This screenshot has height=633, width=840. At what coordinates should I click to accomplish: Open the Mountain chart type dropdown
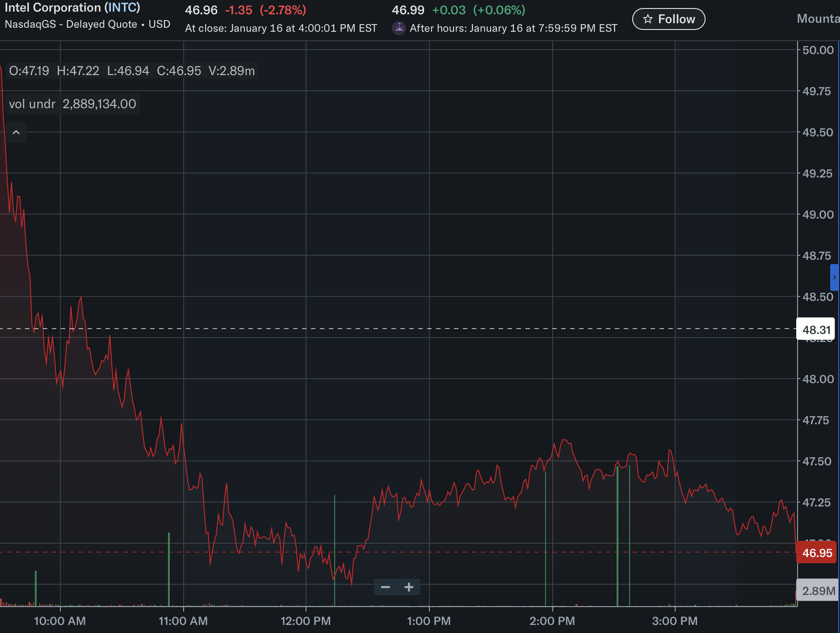[818, 19]
